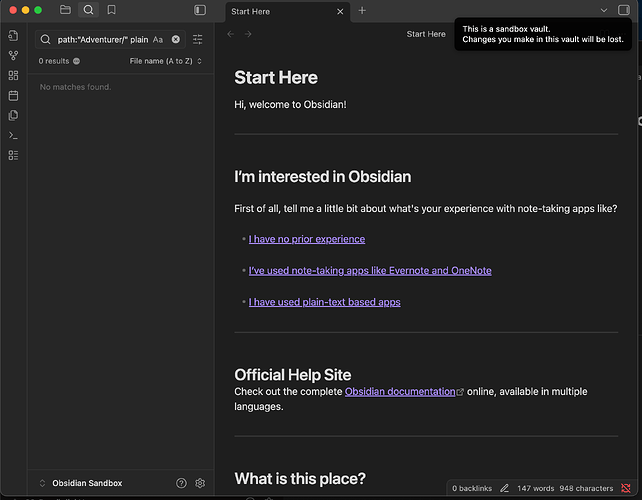Expand the tab list chevron
This screenshot has height=500, width=642.
(604, 10)
